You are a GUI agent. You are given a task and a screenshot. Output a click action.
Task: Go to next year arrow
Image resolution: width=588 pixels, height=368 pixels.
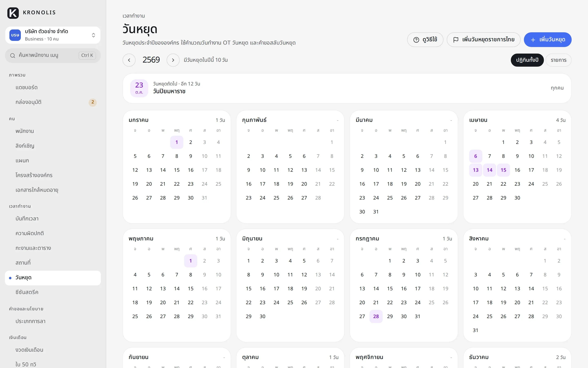click(x=173, y=60)
